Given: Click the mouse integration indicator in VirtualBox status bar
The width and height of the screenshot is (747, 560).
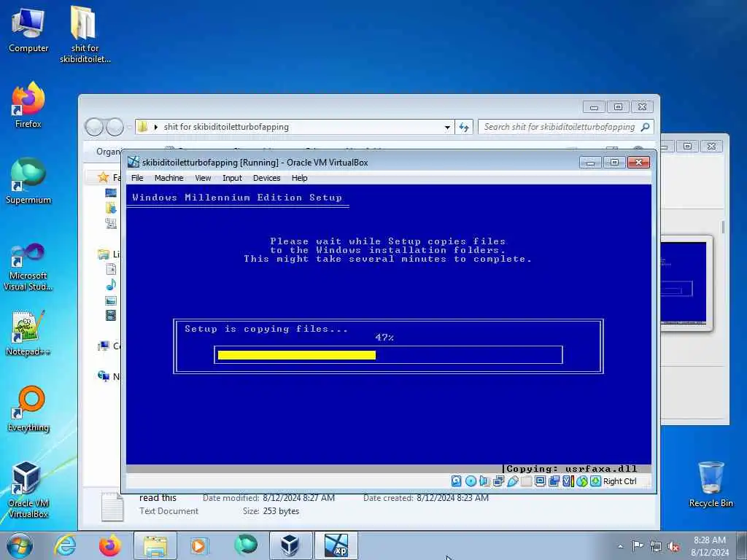Looking at the screenshot, I should 581,481.
